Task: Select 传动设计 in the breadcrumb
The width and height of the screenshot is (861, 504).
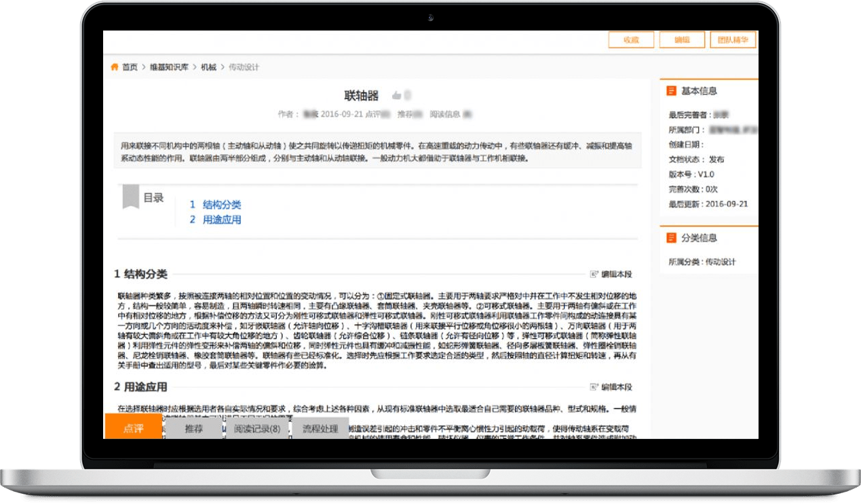Action: tap(244, 67)
